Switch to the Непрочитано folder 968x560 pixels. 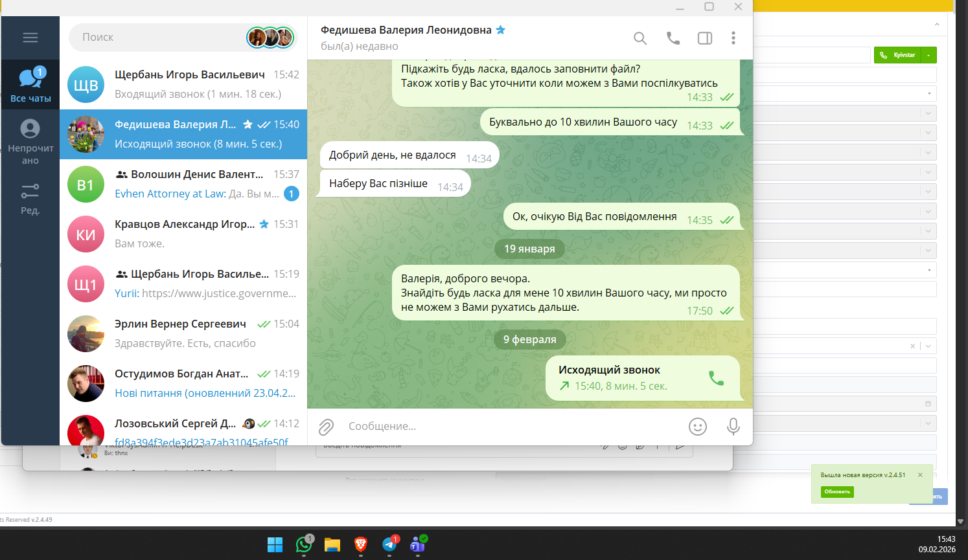pos(30,142)
